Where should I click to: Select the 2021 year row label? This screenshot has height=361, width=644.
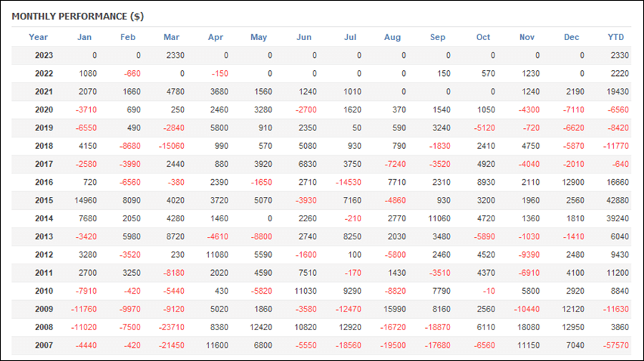(44, 92)
